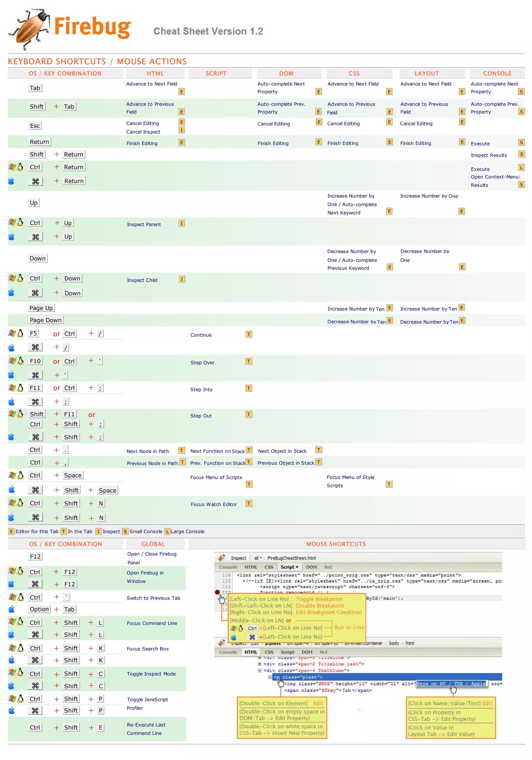This screenshot has height=760, width=532.
Task: Open DOM tab in the upper Firebug panel
Action: [311, 567]
